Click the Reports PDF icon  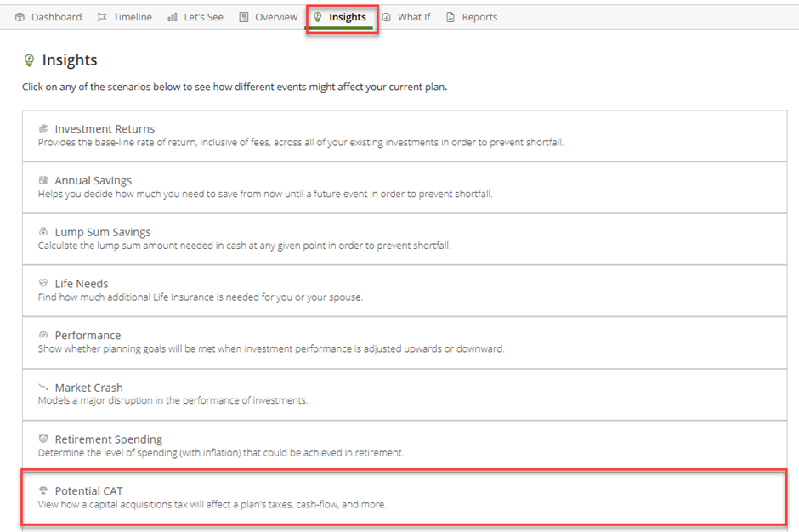[450, 17]
